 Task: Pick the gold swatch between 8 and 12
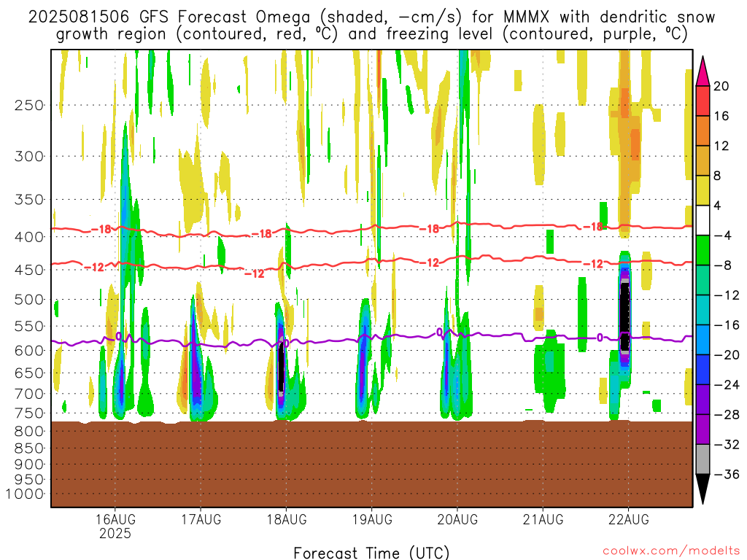tap(703, 161)
